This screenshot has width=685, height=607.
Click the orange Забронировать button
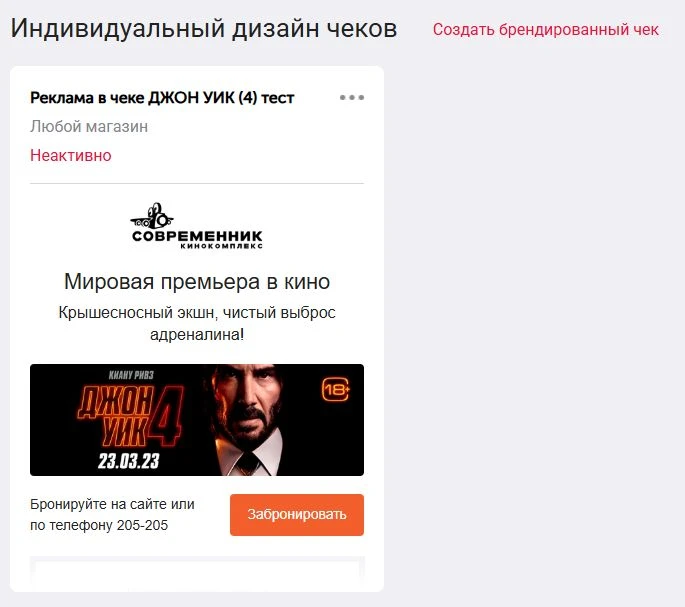(297, 515)
